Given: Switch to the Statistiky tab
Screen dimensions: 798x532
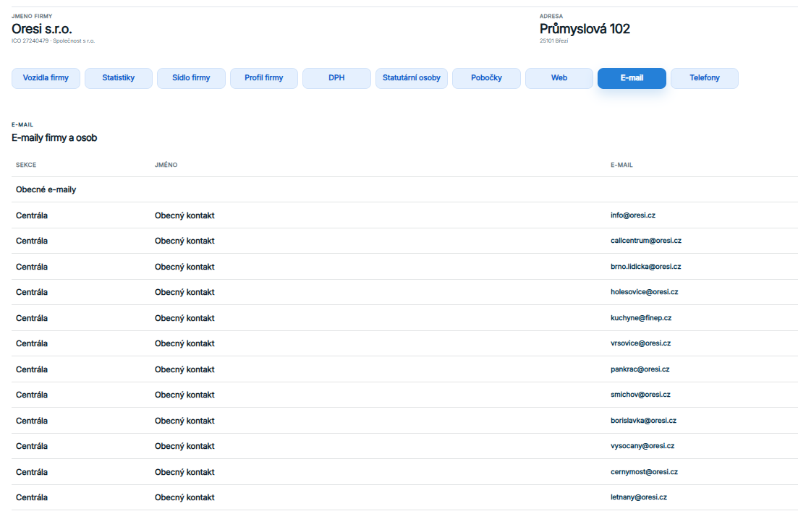Looking at the screenshot, I should 119,78.
